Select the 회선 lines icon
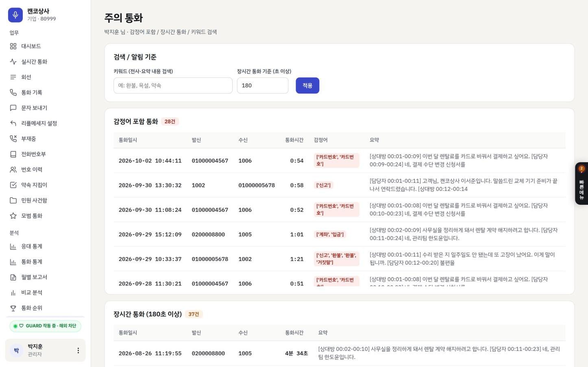This screenshot has width=588, height=367. tap(13, 77)
